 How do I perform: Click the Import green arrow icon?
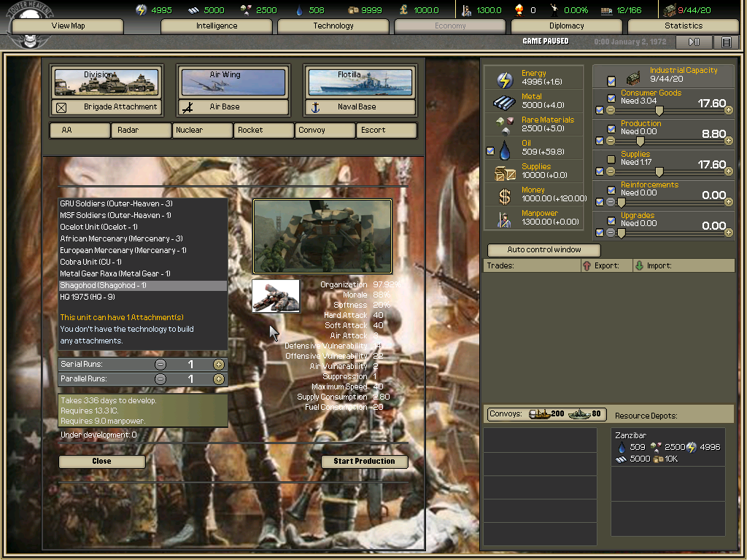639,266
